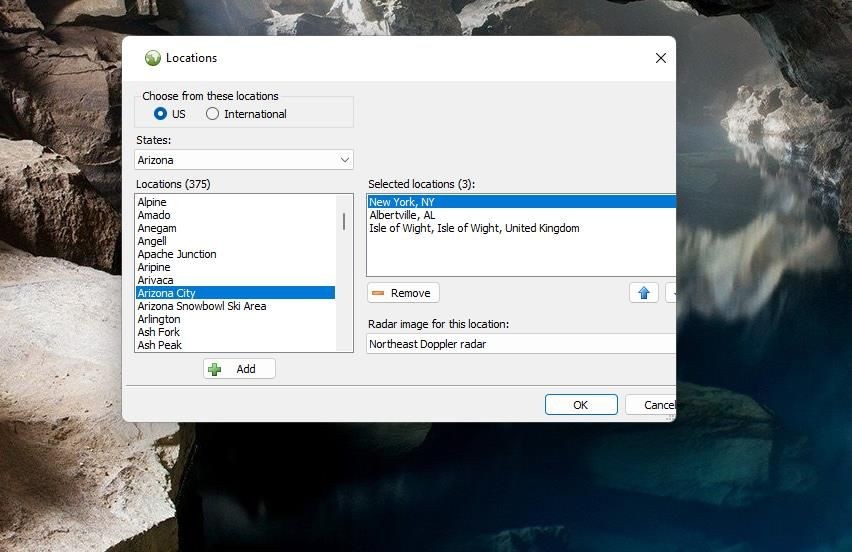The height and width of the screenshot is (552, 852).
Task: Select Apache Junction in the list
Action: [x=235, y=254]
